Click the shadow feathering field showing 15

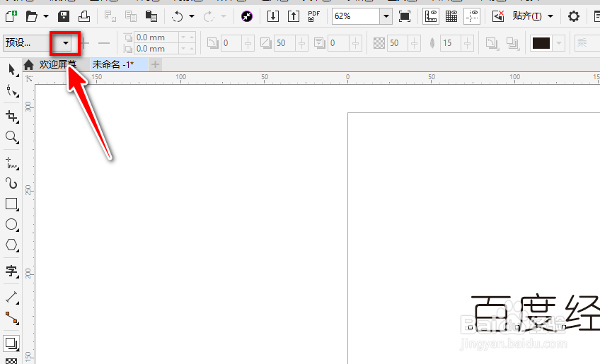click(x=451, y=43)
